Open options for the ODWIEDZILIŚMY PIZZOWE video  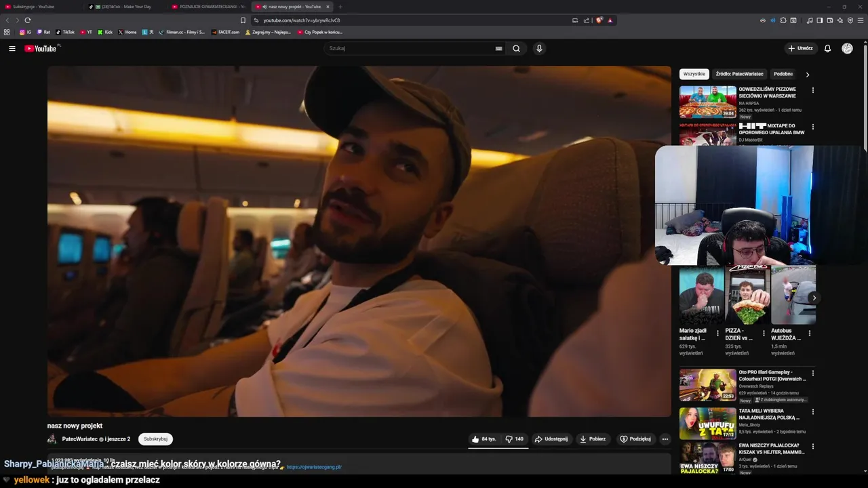click(x=813, y=90)
